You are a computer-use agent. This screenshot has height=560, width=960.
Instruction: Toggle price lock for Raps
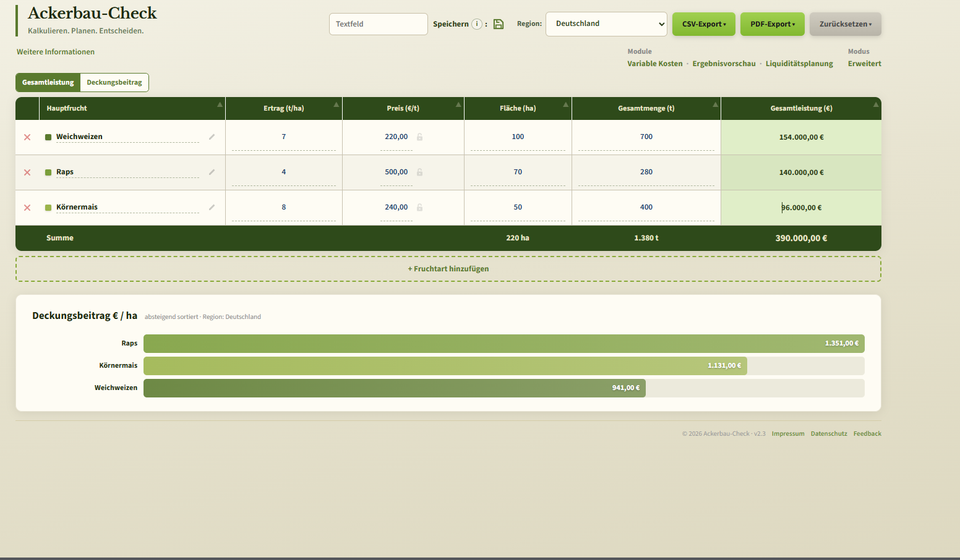[419, 172]
